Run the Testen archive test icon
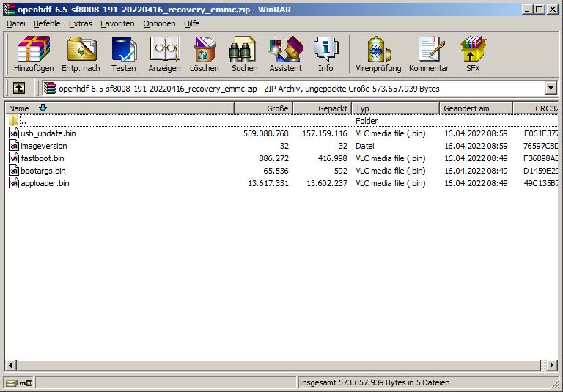The height and width of the screenshot is (392, 563). click(x=124, y=49)
